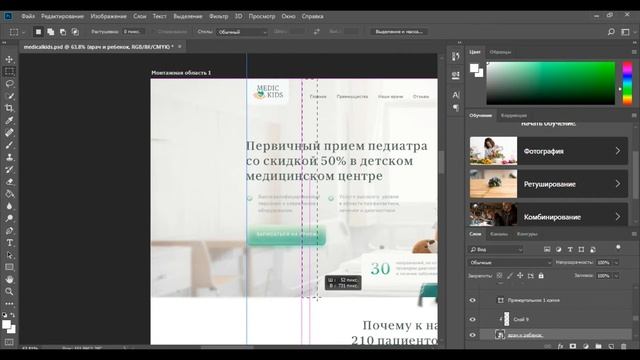Select the Hand tool

tap(9, 280)
